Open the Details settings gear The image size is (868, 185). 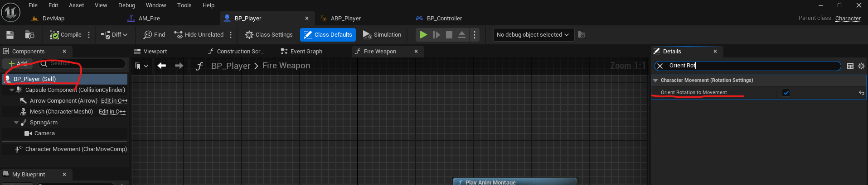pyautogui.click(x=861, y=66)
